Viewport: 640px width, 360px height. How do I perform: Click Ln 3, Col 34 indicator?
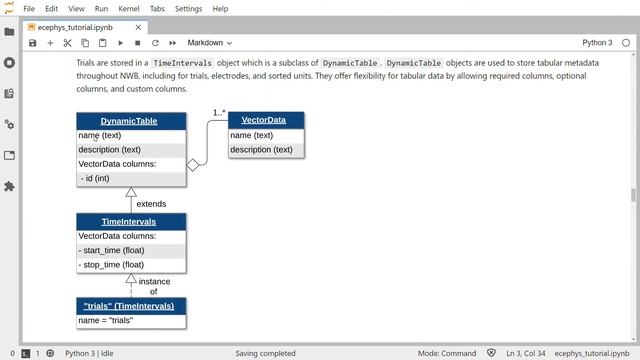tap(526, 353)
